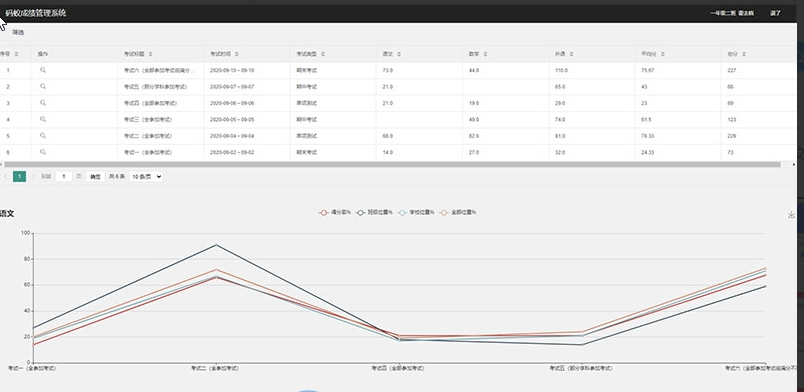Hide the 学校位置% line in chart
804x392 pixels.
point(416,212)
